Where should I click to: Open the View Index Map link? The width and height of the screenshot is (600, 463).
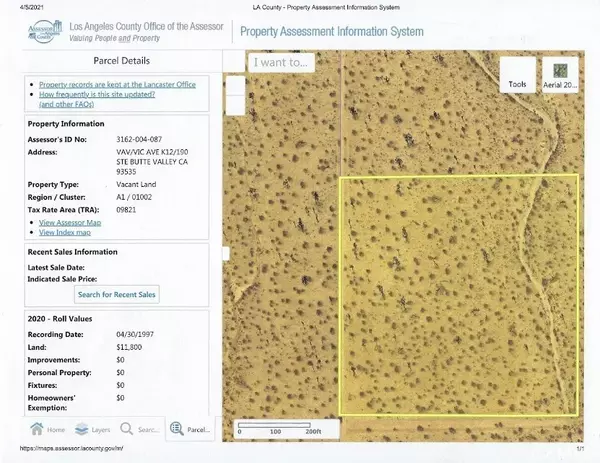pos(68,232)
